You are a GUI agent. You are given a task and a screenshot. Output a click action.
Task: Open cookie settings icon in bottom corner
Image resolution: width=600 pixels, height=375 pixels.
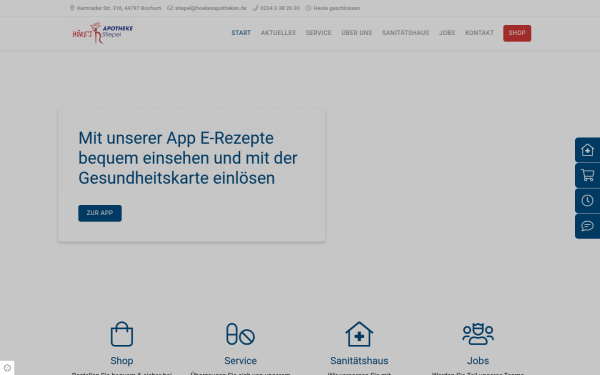(7, 368)
